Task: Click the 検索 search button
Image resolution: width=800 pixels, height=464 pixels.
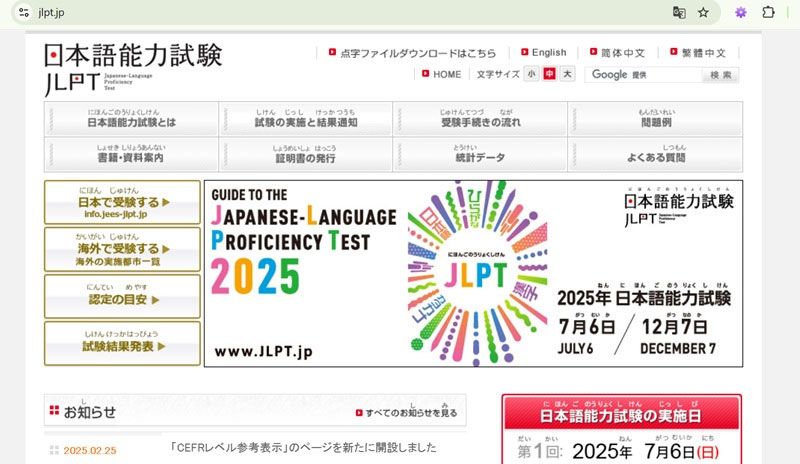Action: [721, 75]
